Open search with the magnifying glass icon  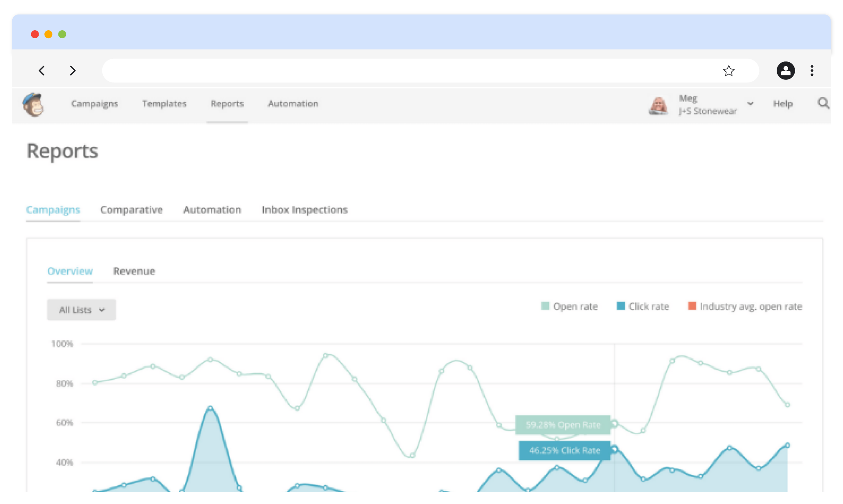[823, 104]
